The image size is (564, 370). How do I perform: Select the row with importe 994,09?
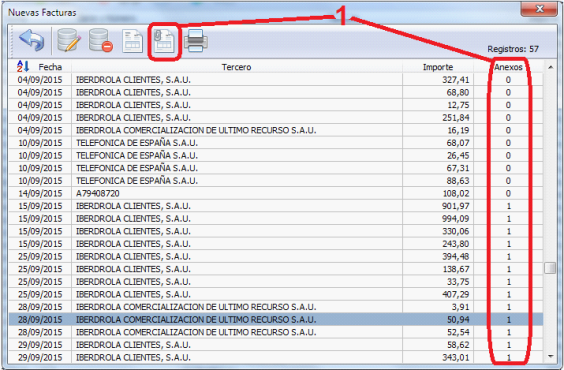pyautogui.click(x=276, y=218)
